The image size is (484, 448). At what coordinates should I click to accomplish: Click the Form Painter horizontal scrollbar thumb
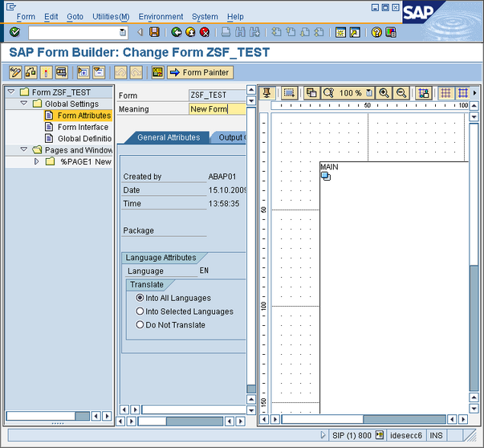tap(405, 419)
